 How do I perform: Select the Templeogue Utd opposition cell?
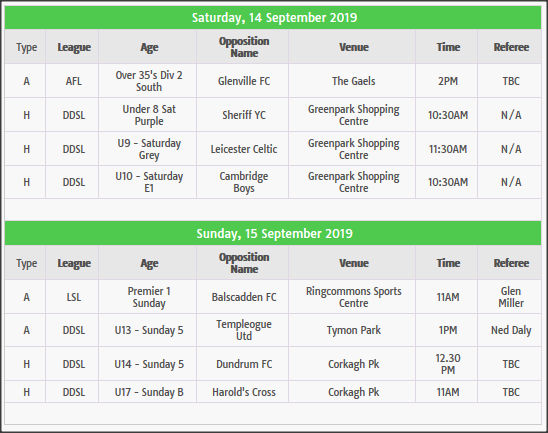pos(244,330)
